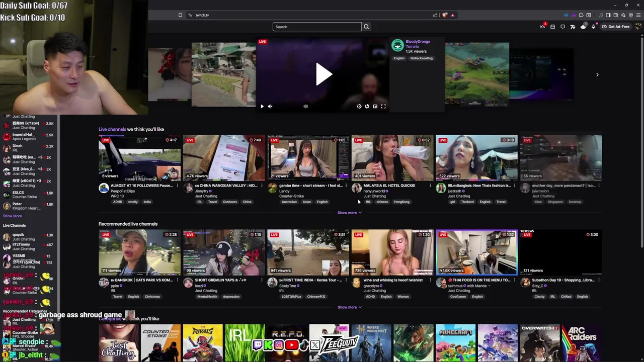Click the LGBTQIAPlus tag
The width and height of the screenshot is (644, 362).
(x=291, y=297)
